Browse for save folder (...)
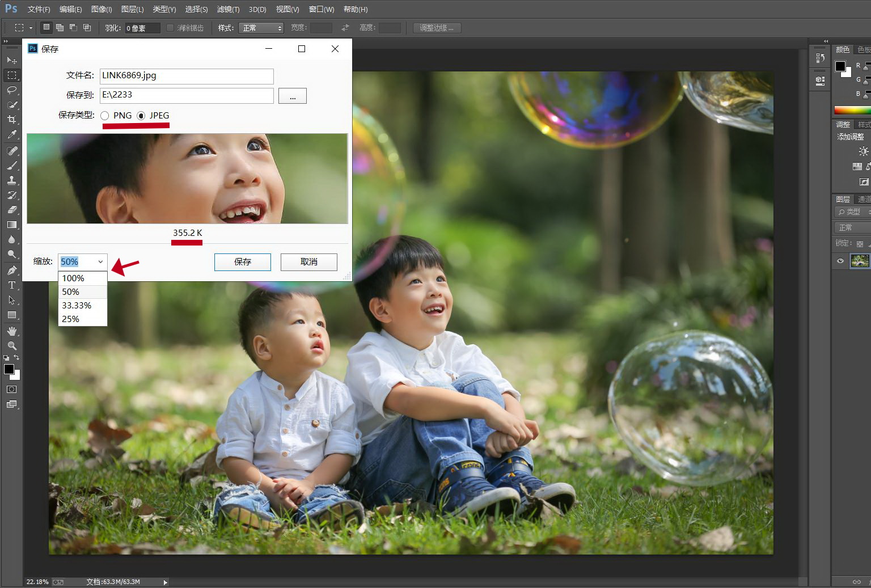871x588 pixels. (x=293, y=96)
